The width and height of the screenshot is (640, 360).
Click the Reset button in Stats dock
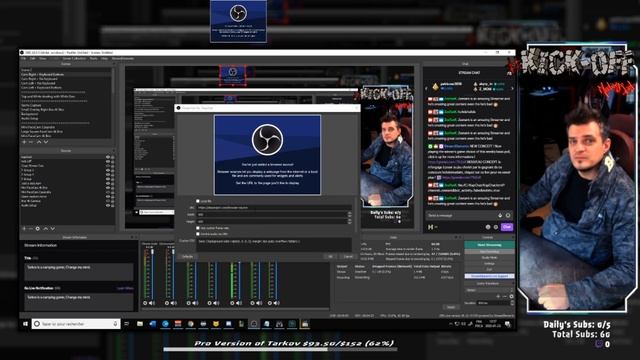(x=451, y=307)
